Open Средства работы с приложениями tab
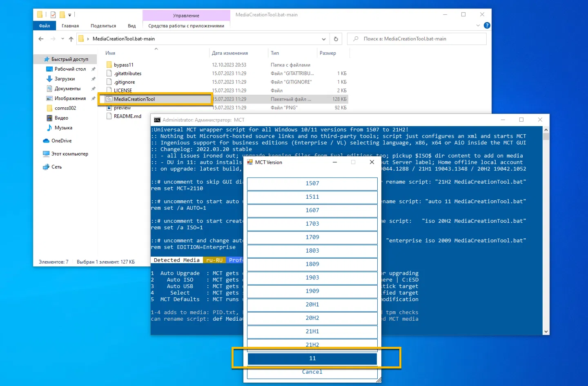 coord(186,26)
